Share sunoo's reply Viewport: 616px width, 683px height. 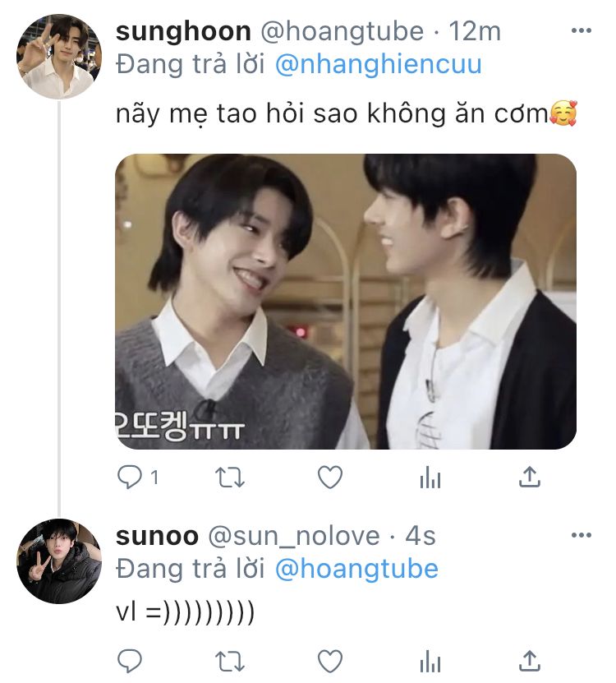[530, 660]
